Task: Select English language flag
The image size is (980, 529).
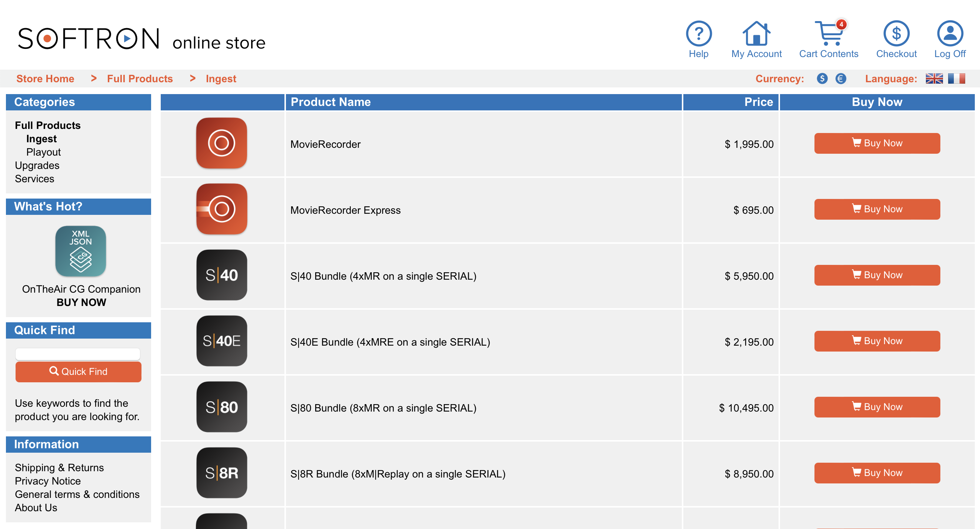Action: point(934,79)
